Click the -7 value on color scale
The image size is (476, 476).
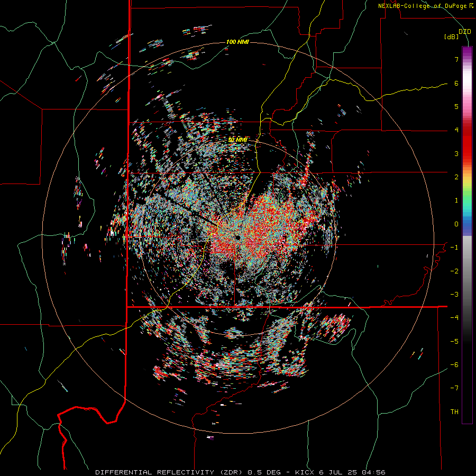coord(454,388)
